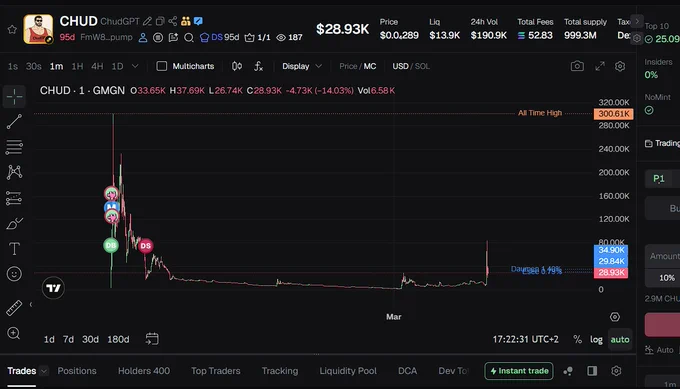Switch currency to SOL
Image resolution: width=680 pixels, height=389 pixels.
point(422,66)
